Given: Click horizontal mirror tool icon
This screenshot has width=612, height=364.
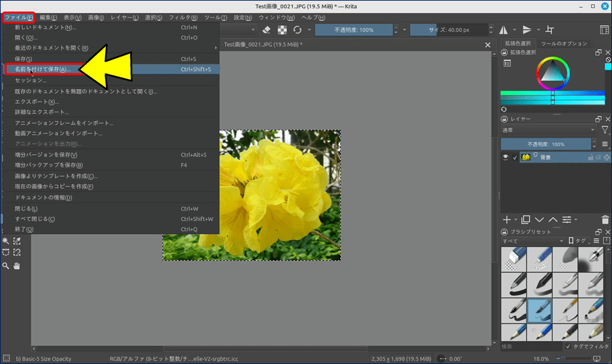Looking at the screenshot, I should [503, 30].
